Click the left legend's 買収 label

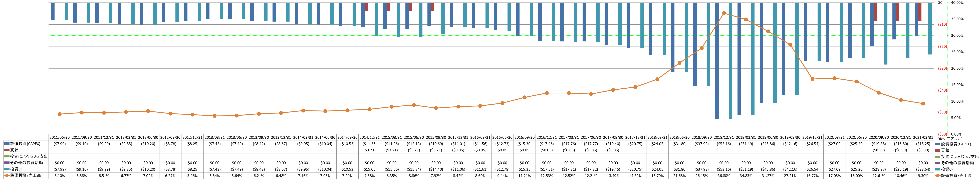pyautogui.click(x=14, y=150)
